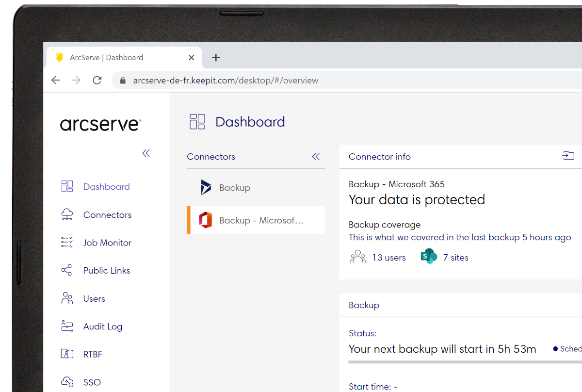Click the 'Status:' label

coord(362,333)
